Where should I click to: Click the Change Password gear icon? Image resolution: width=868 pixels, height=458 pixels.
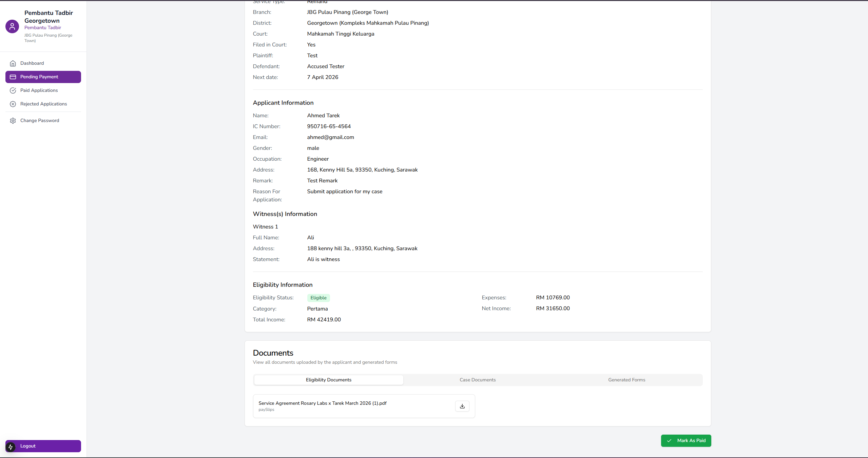pos(13,121)
